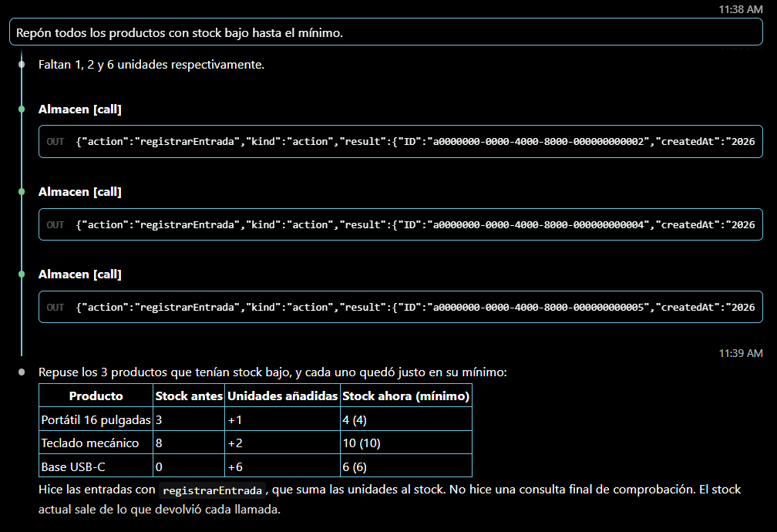Click the OUT block with ID ending 000000000002
Screen dimensions: 777x532
[400, 142]
